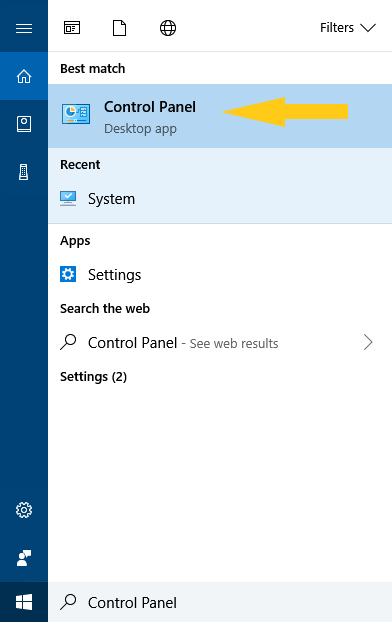392x622 pixels.
Task: Launch the Settings app result
Action: tap(220, 275)
